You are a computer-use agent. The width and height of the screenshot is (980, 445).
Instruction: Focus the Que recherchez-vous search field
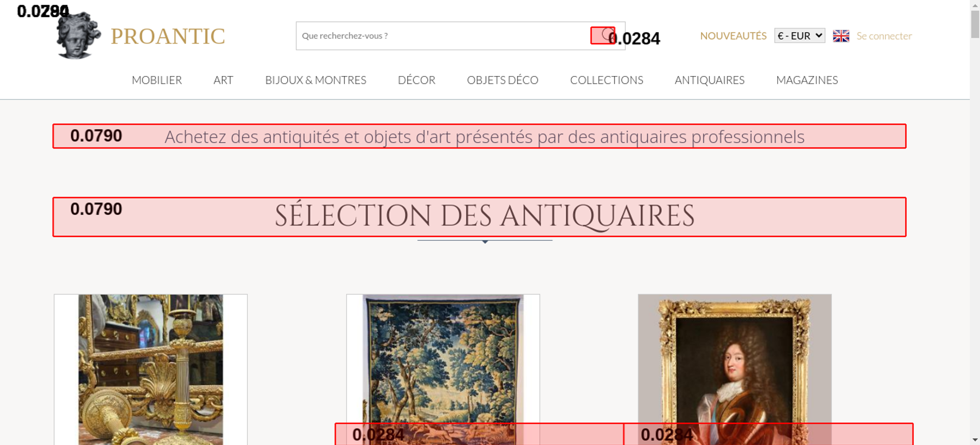[443, 36]
